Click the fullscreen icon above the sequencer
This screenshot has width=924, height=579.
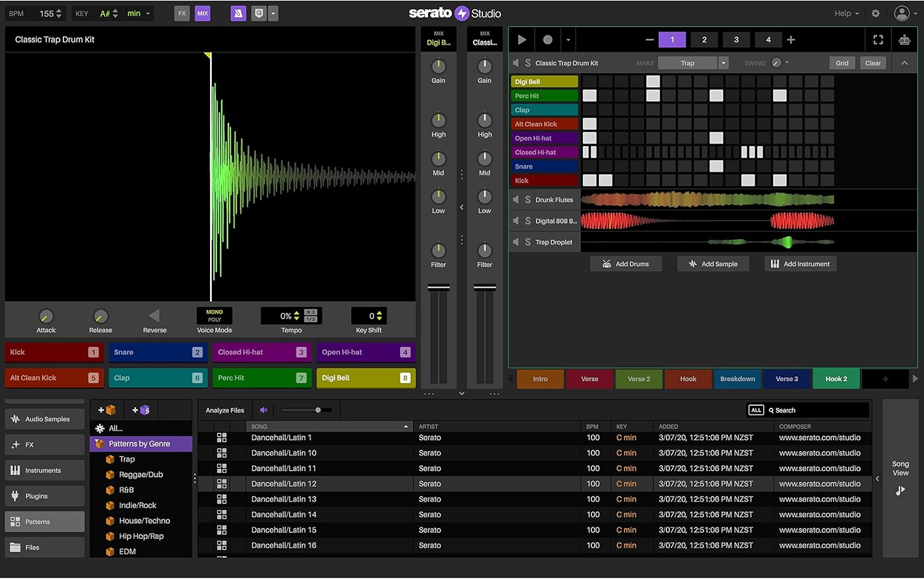pos(878,39)
